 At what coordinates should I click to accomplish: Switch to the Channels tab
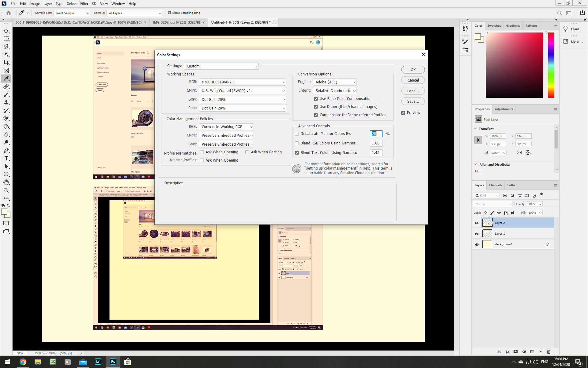(x=495, y=185)
